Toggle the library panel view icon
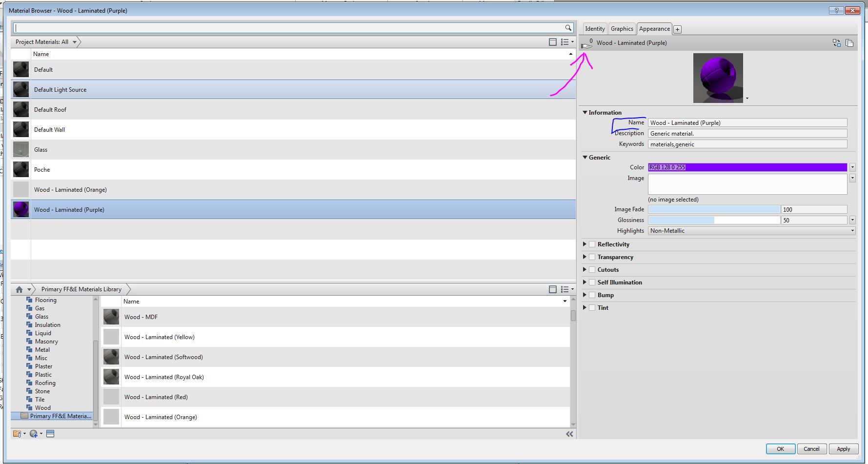Viewport: 868px width, 464px height. pos(553,289)
